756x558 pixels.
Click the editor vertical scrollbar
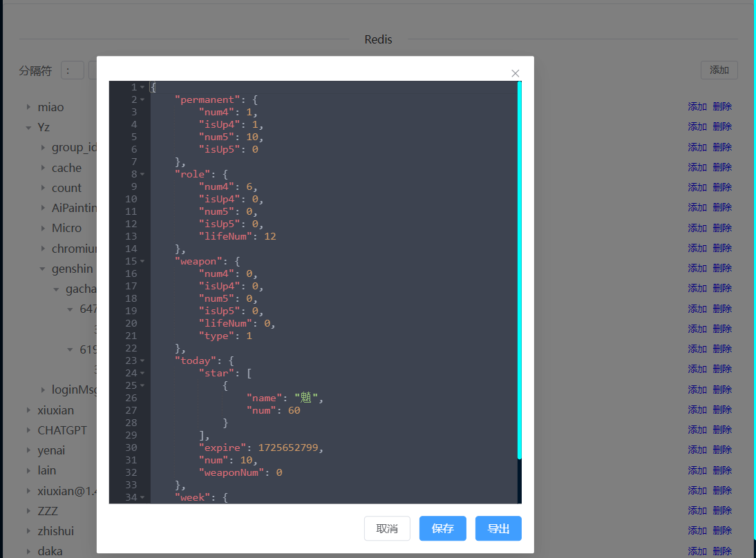click(519, 270)
